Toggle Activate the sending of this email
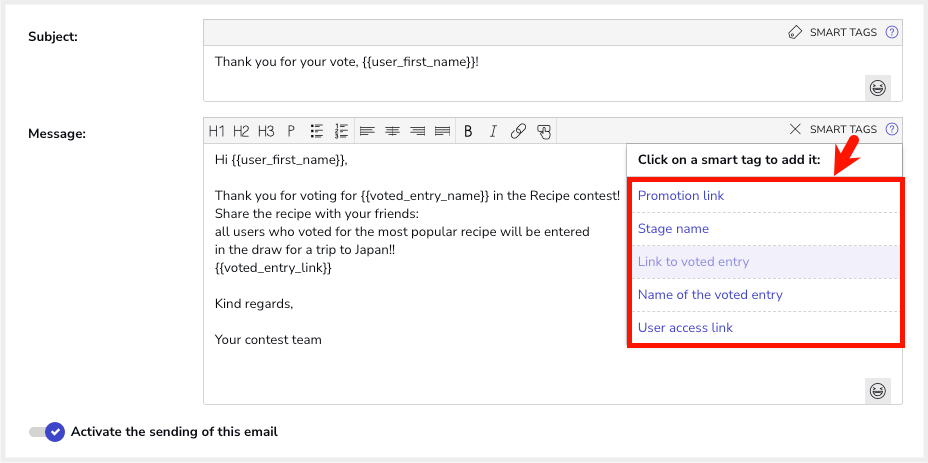Viewport: 928px width, 463px height. (46, 432)
